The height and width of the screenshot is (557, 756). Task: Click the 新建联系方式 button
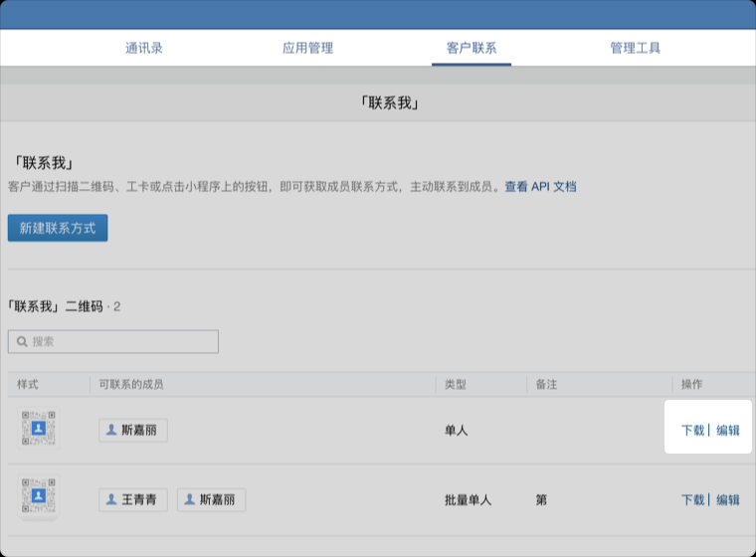pyautogui.click(x=58, y=228)
